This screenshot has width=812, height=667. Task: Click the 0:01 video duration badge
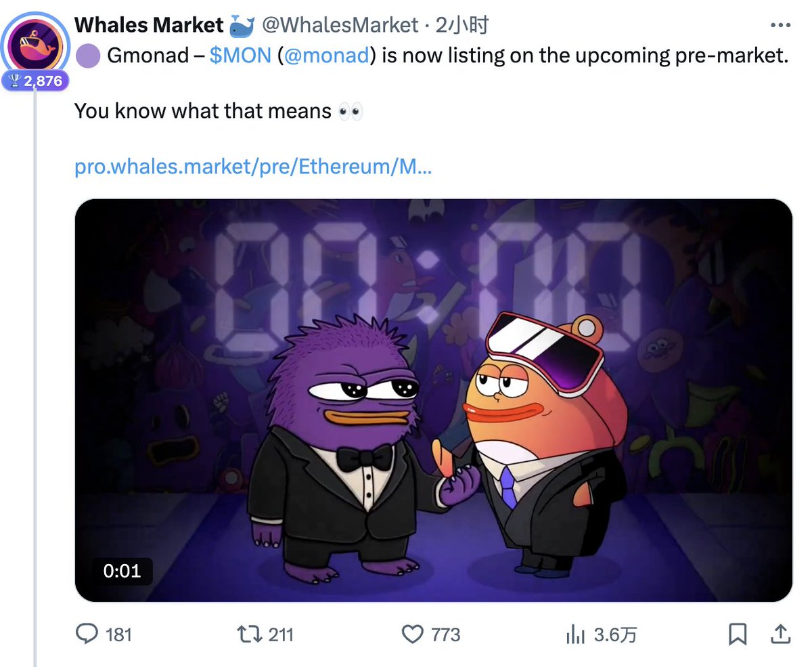[122, 571]
